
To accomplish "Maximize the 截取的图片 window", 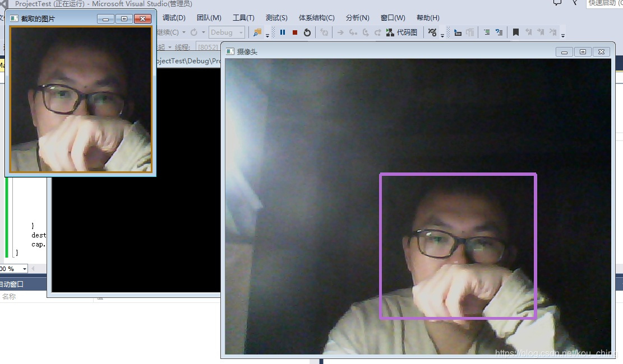I will (124, 18).
